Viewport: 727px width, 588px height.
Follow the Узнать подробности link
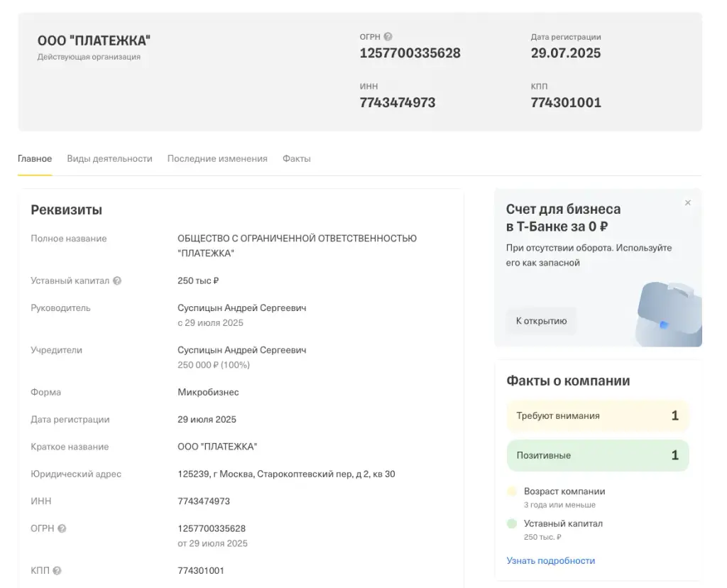(551, 560)
